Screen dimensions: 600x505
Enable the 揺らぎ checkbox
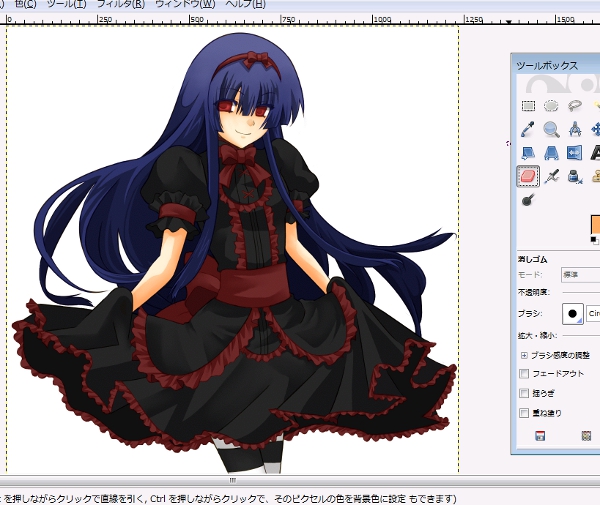[x=524, y=393]
